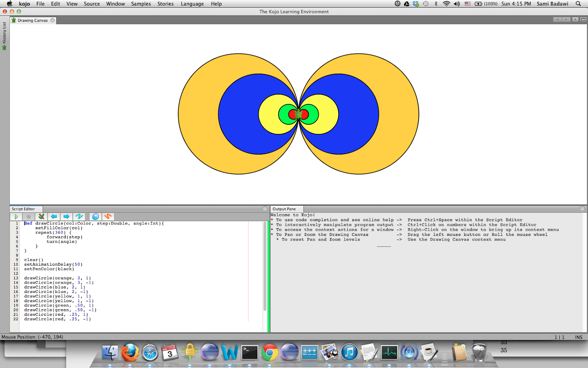The width and height of the screenshot is (588, 368).
Task: Open the Stories menu
Action: click(165, 4)
